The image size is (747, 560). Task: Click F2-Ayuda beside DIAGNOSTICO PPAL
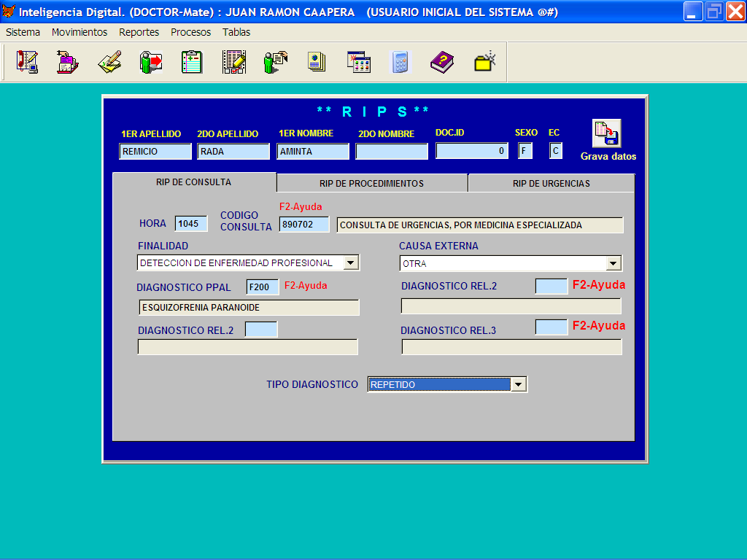[306, 285]
